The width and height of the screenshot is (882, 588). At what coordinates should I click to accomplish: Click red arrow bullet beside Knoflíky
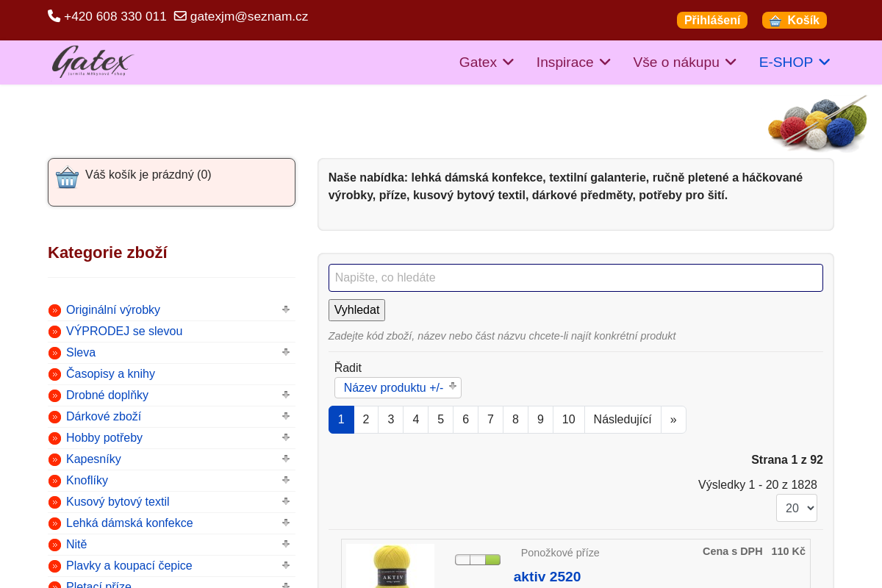(54, 481)
